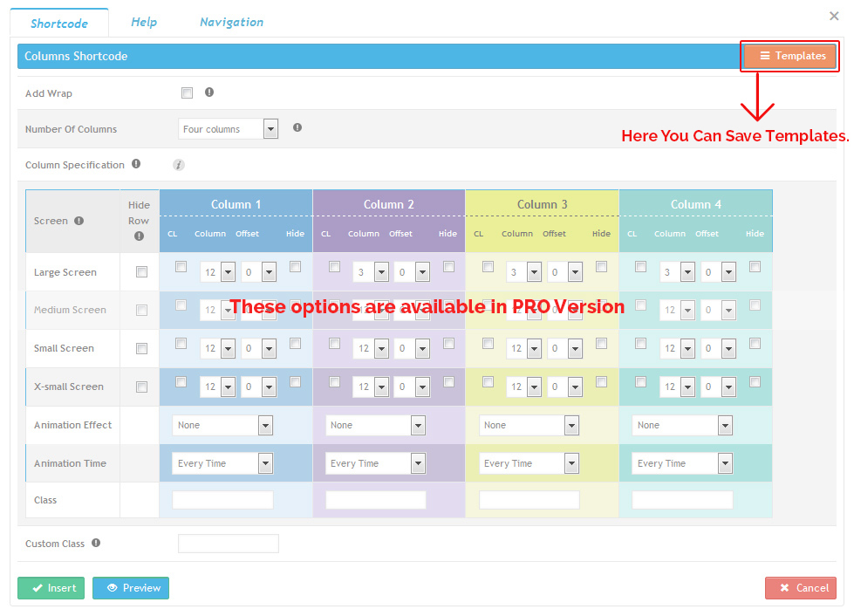Click the info icon under Hide Row header

point(139,236)
